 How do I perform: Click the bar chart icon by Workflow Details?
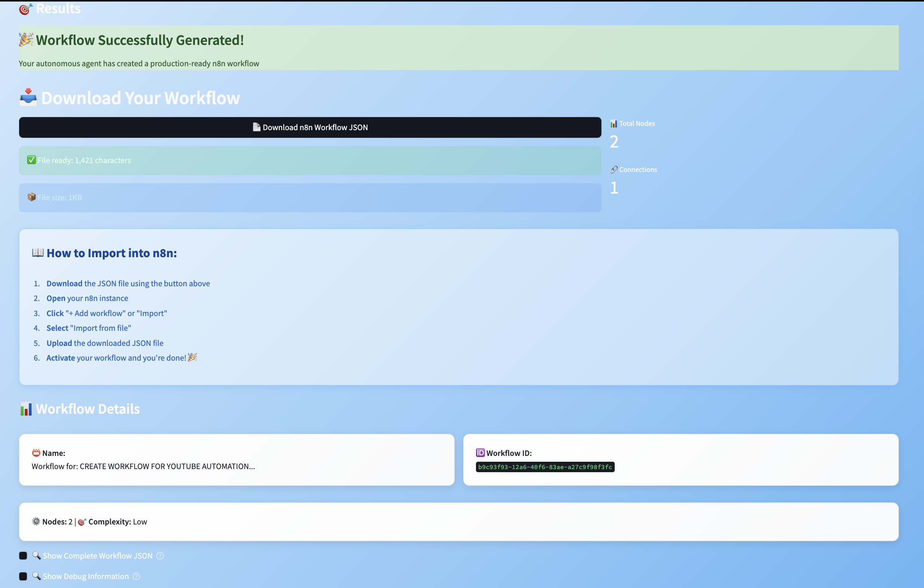(26, 409)
